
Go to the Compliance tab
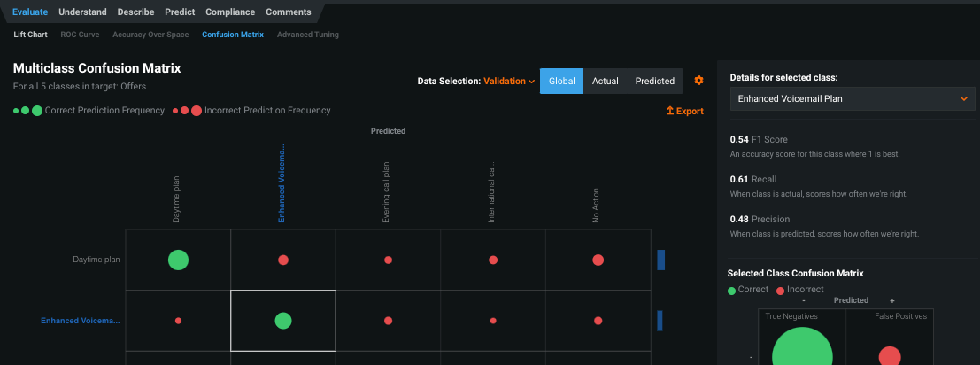[x=230, y=12]
